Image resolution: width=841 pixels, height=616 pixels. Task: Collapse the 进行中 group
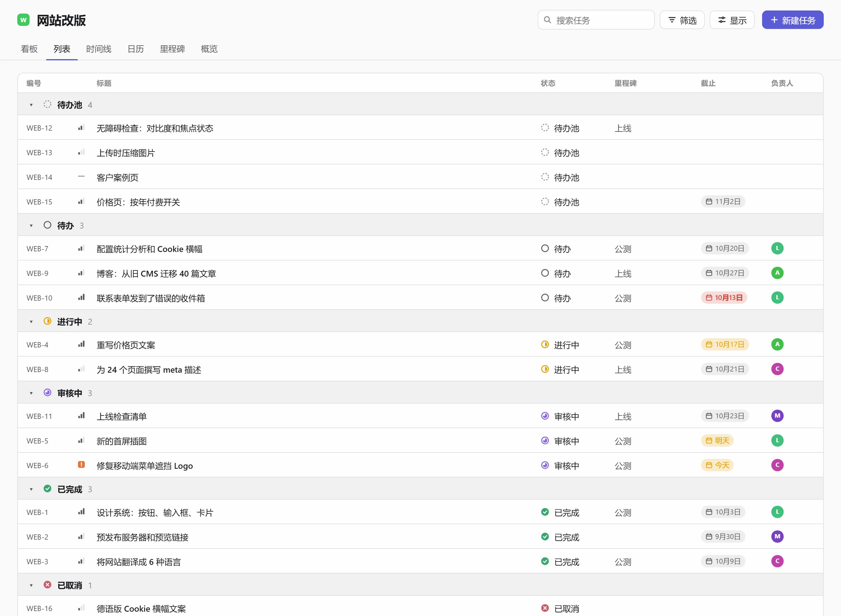[31, 322]
